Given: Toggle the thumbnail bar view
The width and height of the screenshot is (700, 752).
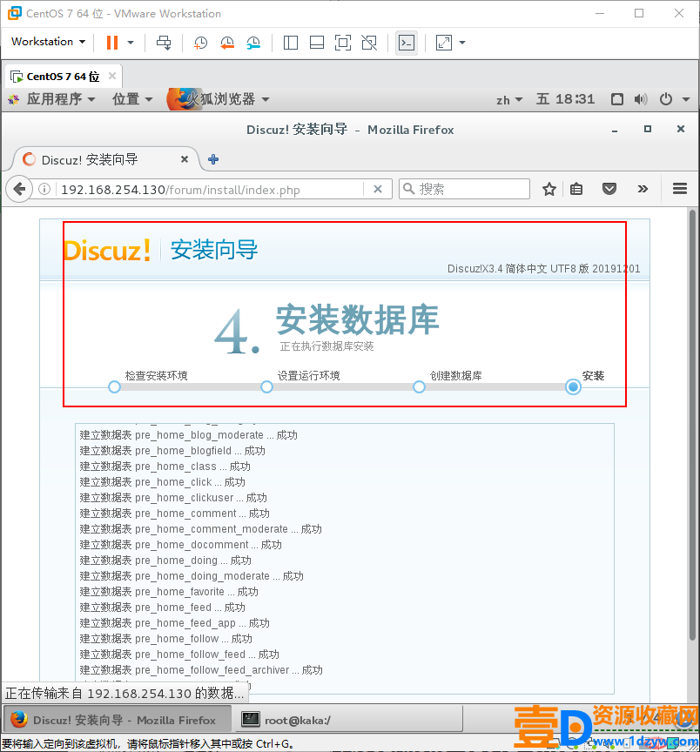Looking at the screenshot, I should click(x=317, y=43).
